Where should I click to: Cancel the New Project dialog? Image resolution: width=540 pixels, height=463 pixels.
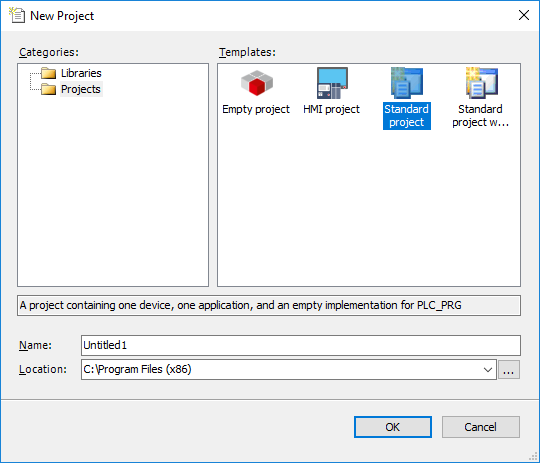(x=481, y=427)
